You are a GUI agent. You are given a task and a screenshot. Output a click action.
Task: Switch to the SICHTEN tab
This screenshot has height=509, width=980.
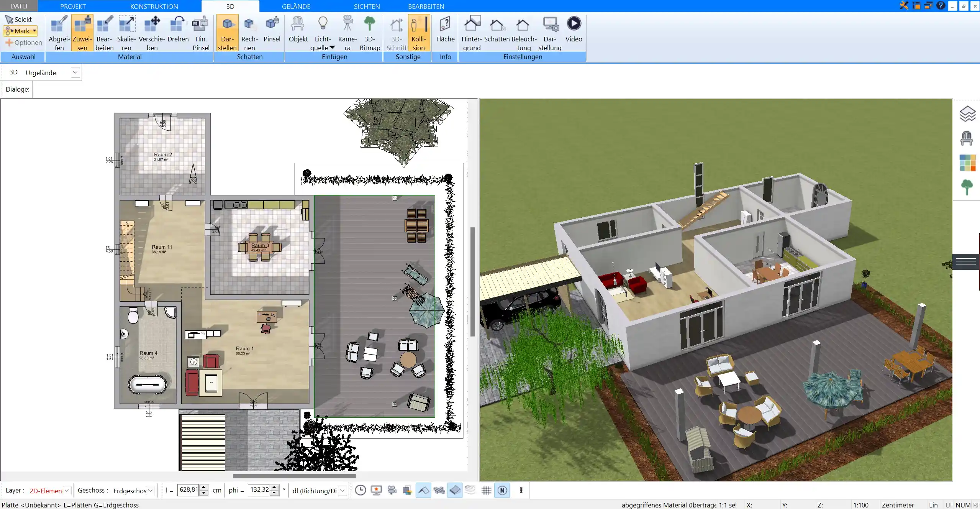367,7
